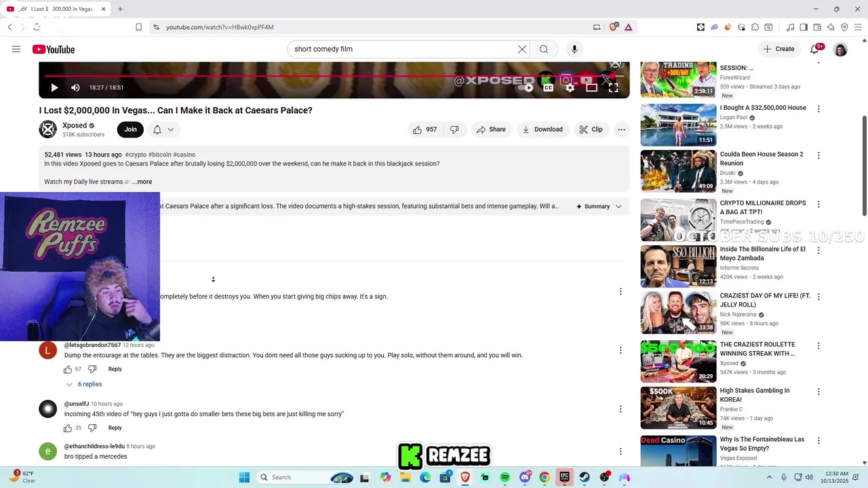Open Spotify from the taskbar
This screenshot has height=488, width=868.
(x=505, y=477)
